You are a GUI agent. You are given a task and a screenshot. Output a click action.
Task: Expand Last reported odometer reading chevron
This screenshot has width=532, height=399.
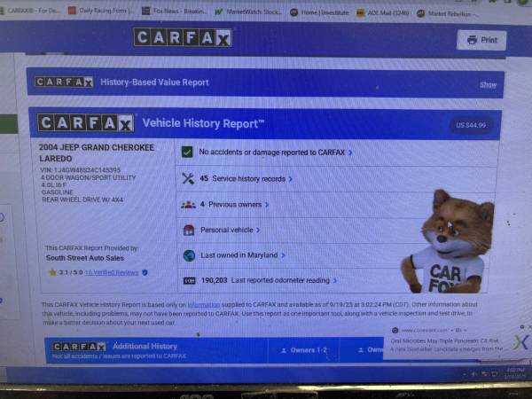pyautogui.click(x=335, y=280)
